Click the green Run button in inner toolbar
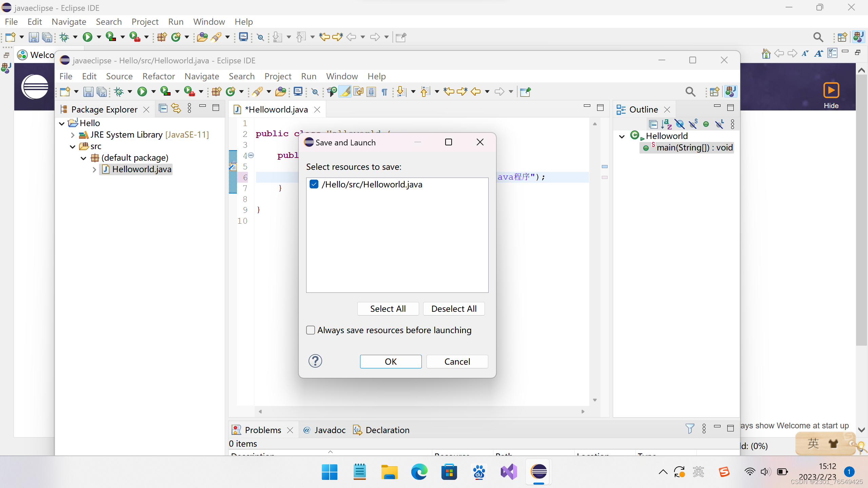This screenshot has height=488, width=868. click(x=142, y=91)
